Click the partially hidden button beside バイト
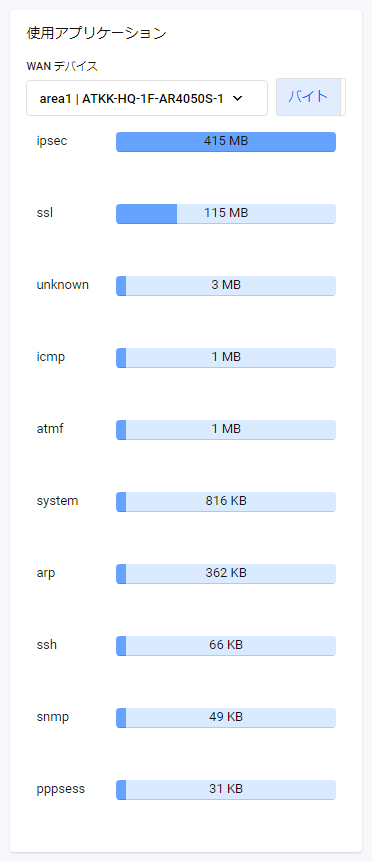Viewport: 372px width, 862px height. pyautogui.click(x=343, y=97)
